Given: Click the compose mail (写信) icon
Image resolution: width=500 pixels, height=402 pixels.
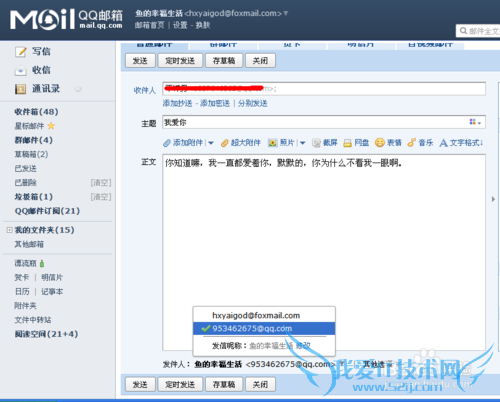Looking at the screenshot, I should pyautogui.click(x=21, y=52).
